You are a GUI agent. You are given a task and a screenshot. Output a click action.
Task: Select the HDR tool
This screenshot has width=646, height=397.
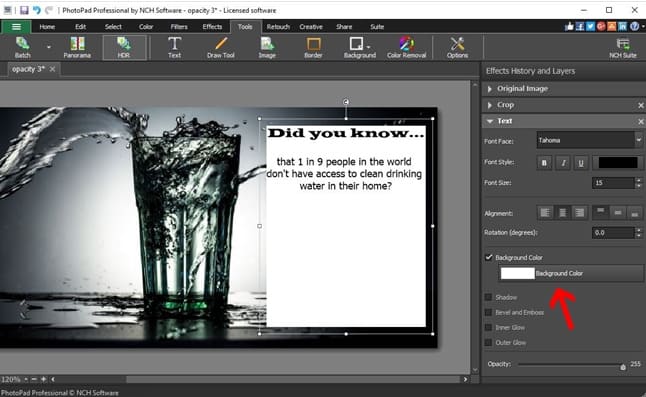tap(124, 47)
